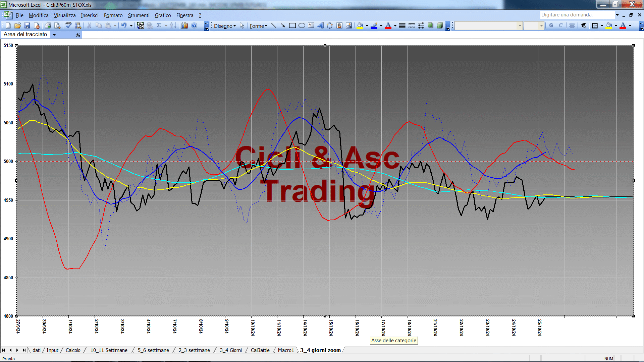The height and width of the screenshot is (362, 644).
Task: Toggle center alignment button in formatting toolbar
Action: point(572,25)
